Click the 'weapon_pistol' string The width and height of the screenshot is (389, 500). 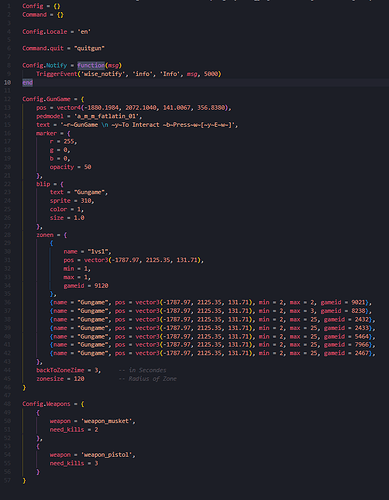(106, 455)
